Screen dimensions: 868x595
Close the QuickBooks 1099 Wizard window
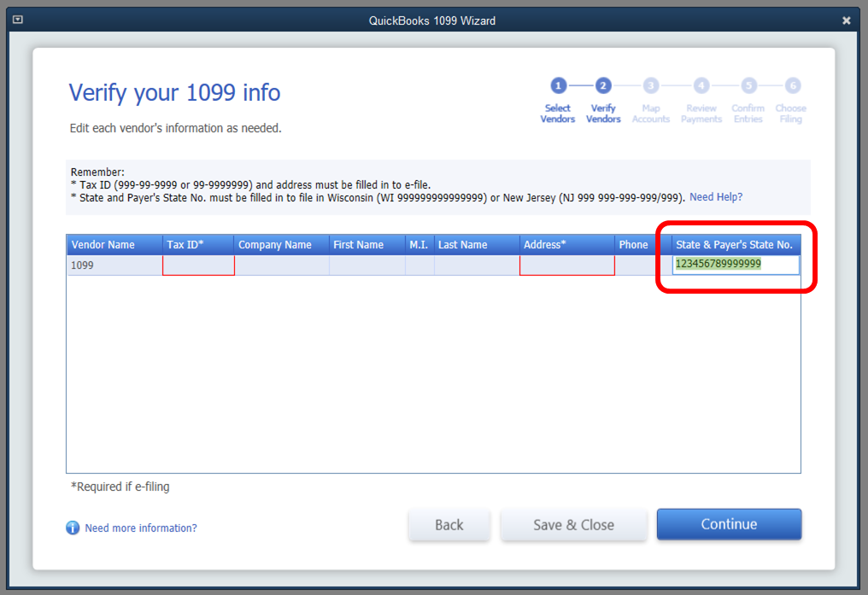click(846, 20)
